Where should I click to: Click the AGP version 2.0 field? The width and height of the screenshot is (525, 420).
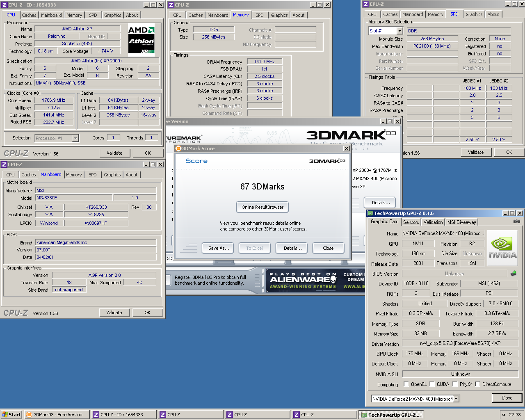[x=104, y=275]
